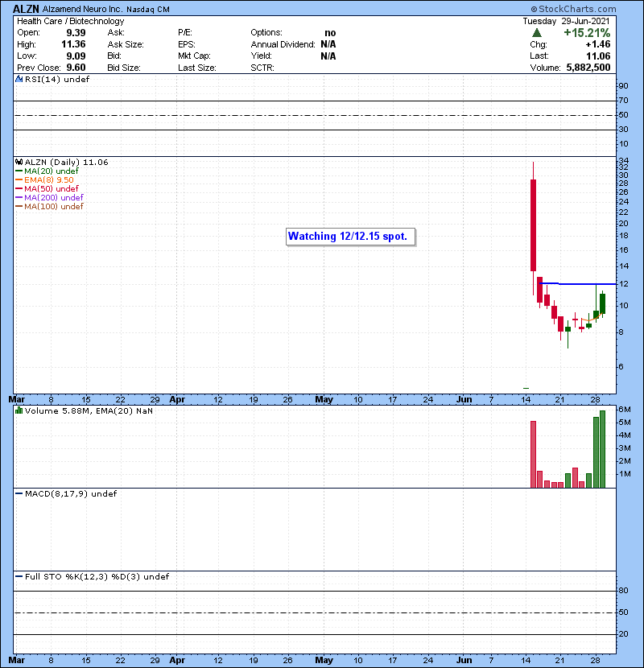Image resolution: width=644 pixels, height=668 pixels.
Task: Click the MACD(8,17,9) undef label
Action: coord(71,494)
